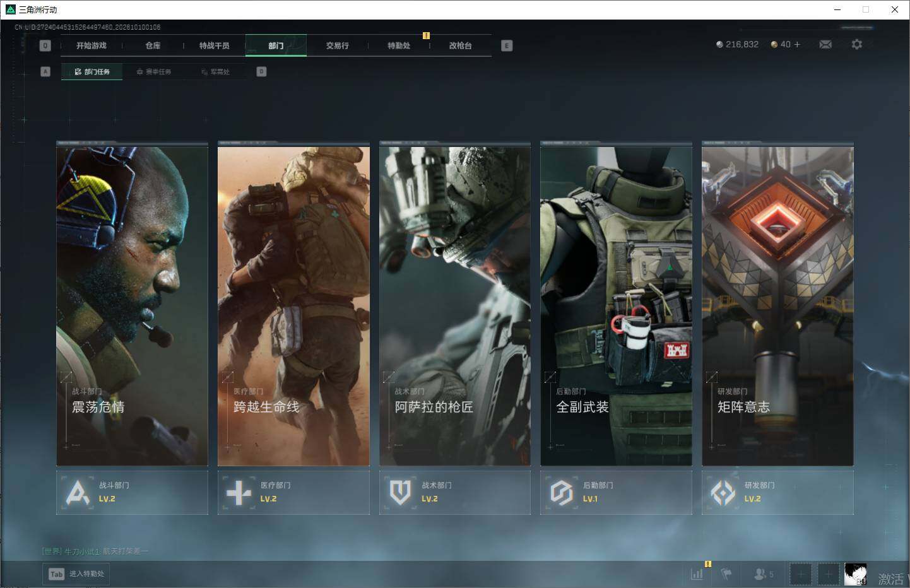Image resolution: width=910 pixels, height=588 pixels.
Task: Select the 部门 tab
Action: coord(276,45)
